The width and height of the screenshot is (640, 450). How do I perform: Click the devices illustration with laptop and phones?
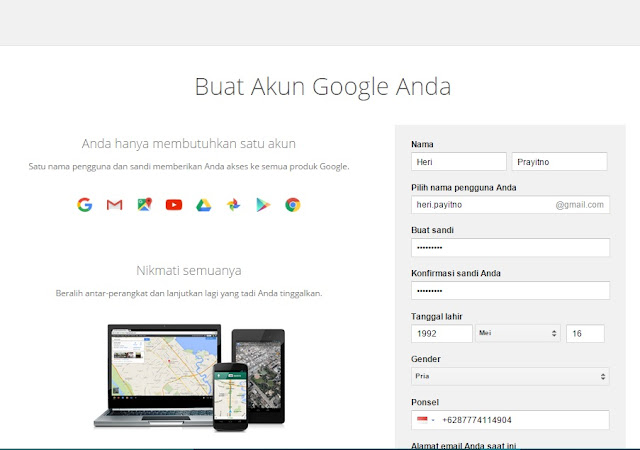[189, 377]
